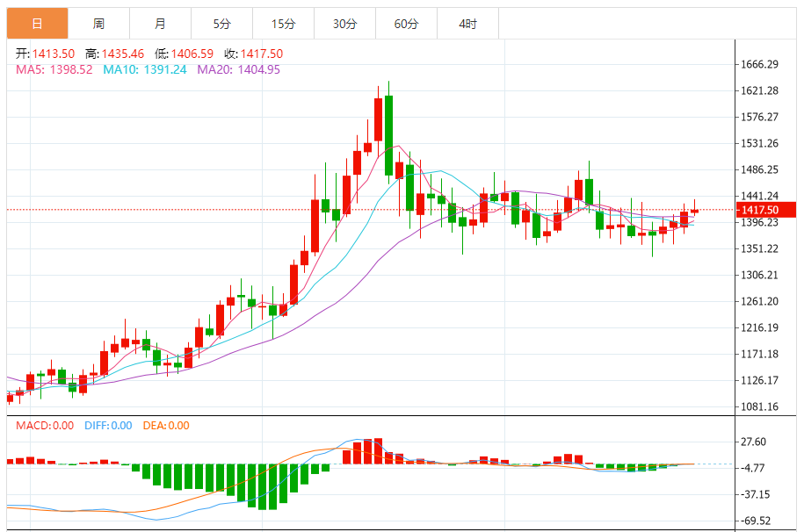
Task: Select the MA10 indicator value label
Action: tap(145, 69)
